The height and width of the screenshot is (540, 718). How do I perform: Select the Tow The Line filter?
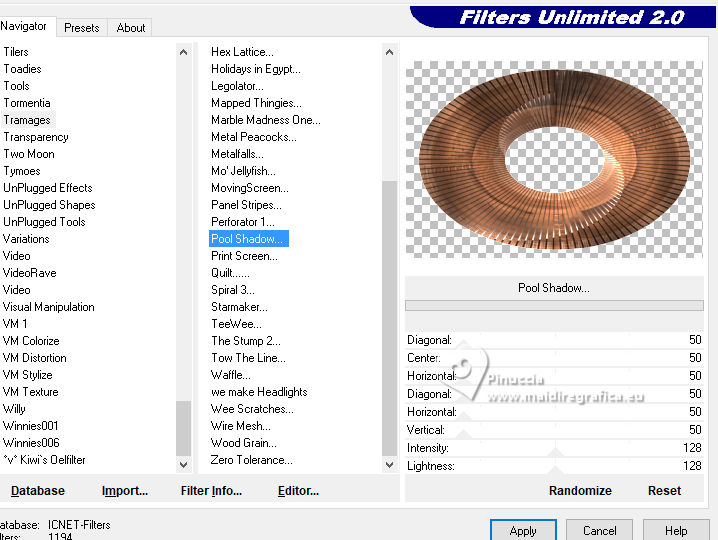248,358
